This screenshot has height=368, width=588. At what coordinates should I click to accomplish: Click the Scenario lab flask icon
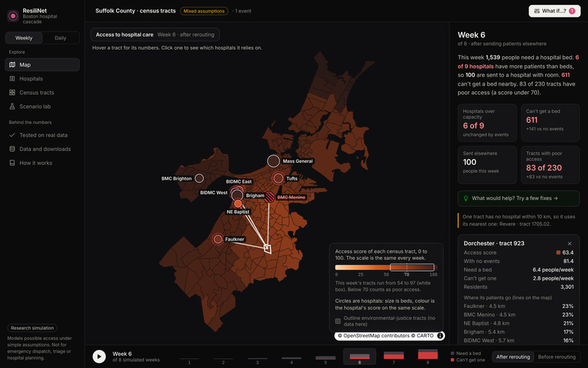12,107
